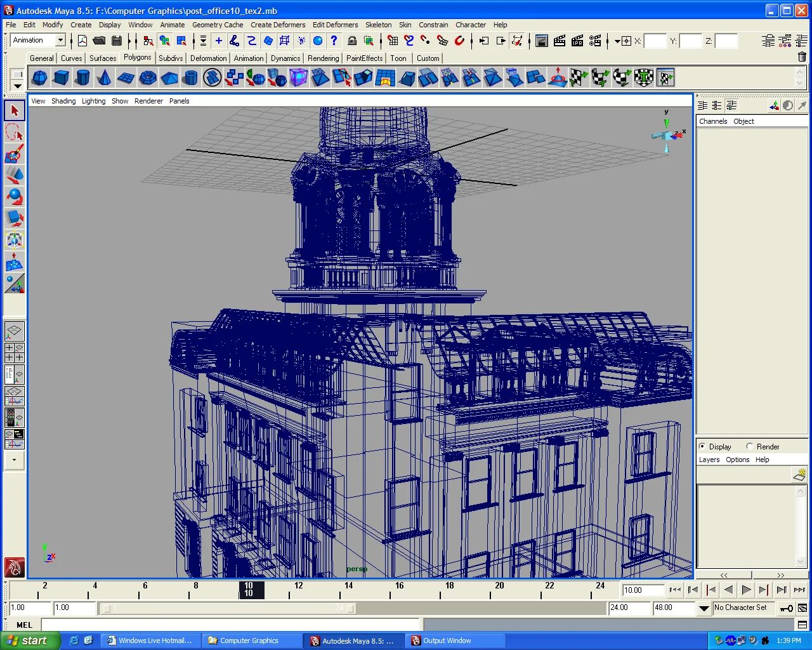The image size is (812, 650).
Task: Toggle the auto keyframe key button
Action: pyautogui.click(x=786, y=608)
